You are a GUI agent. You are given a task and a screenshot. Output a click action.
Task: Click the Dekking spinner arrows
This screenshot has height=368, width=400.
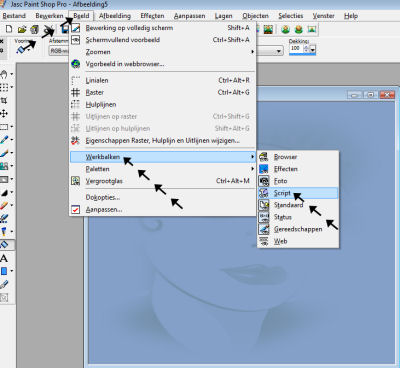point(306,49)
